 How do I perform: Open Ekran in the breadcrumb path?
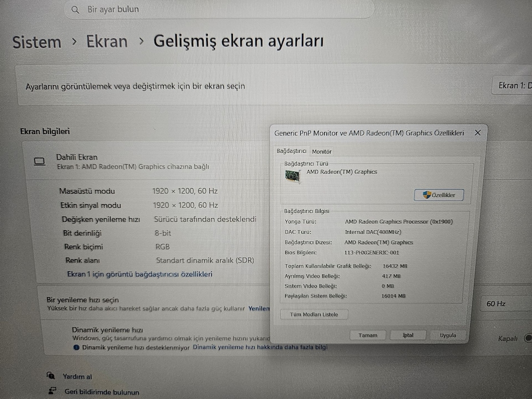[x=107, y=42]
